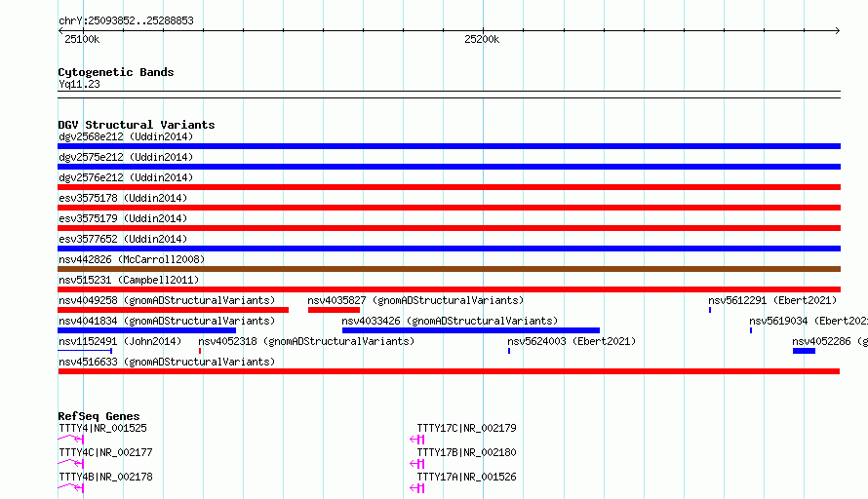The width and height of the screenshot is (868, 499).
Task: Open the dgv2568e212 (Uddin2014) label
Action: coord(126,136)
